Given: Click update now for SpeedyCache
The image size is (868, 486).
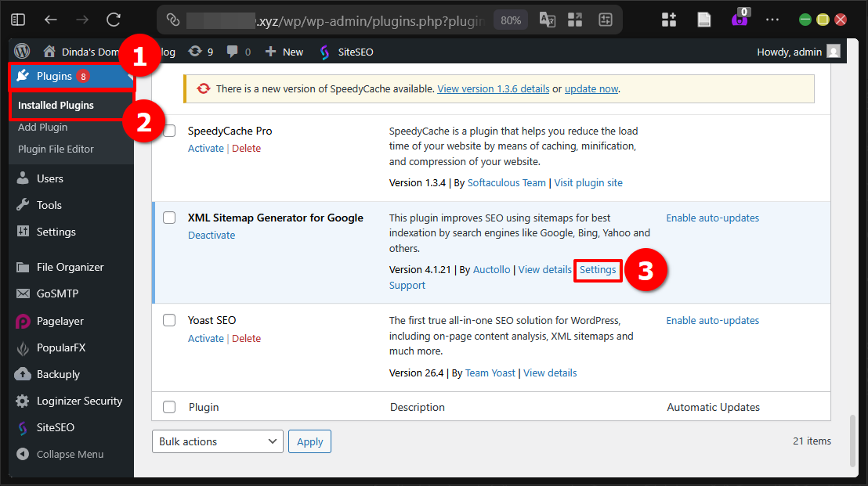Looking at the screenshot, I should [x=591, y=88].
